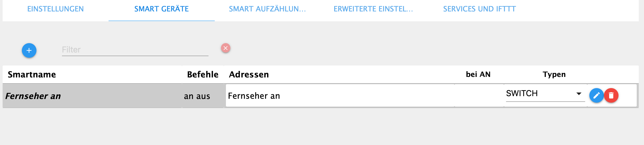The width and height of the screenshot is (644, 145).
Task: Click the Adressen column header
Action: (x=249, y=75)
